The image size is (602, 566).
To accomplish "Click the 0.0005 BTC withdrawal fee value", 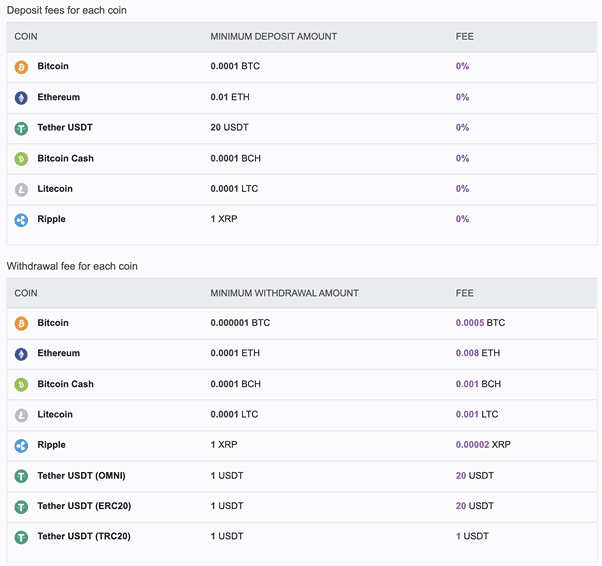I will pos(480,323).
